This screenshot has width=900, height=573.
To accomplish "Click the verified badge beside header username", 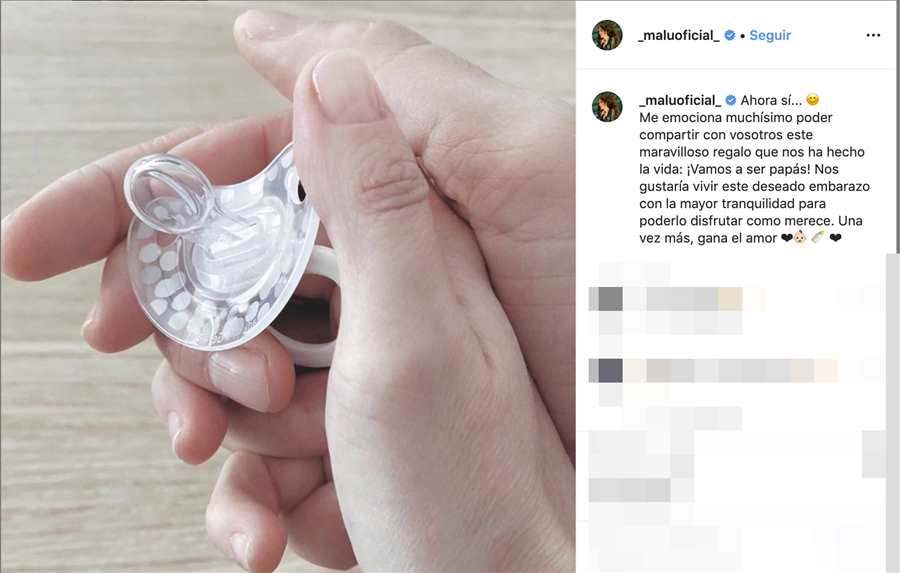I will tap(730, 35).
